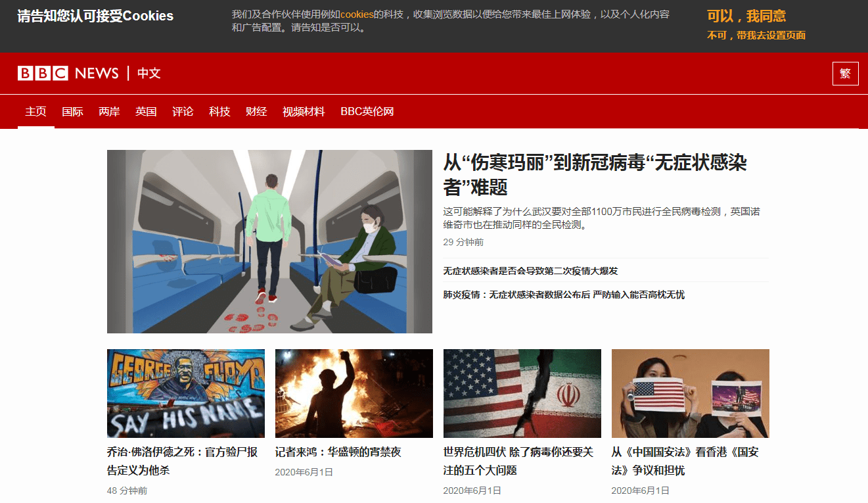Go to the 两岸 section
The image size is (868, 503).
(109, 112)
